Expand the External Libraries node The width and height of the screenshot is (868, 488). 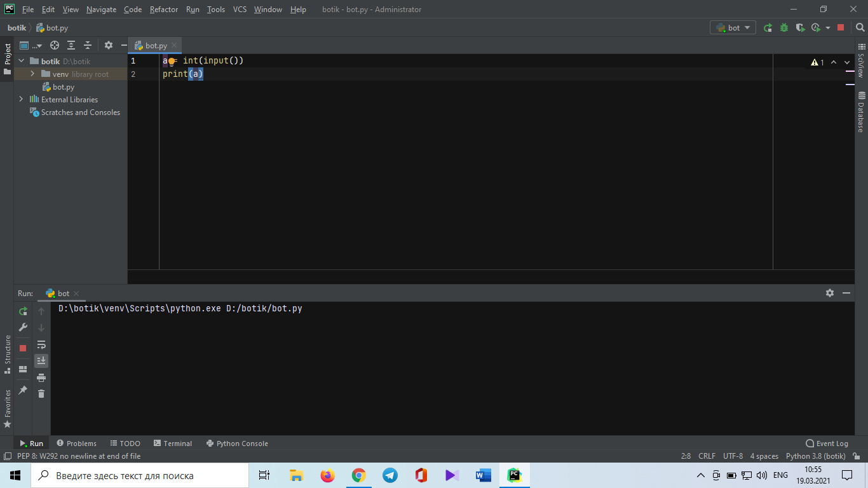click(21, 99)
